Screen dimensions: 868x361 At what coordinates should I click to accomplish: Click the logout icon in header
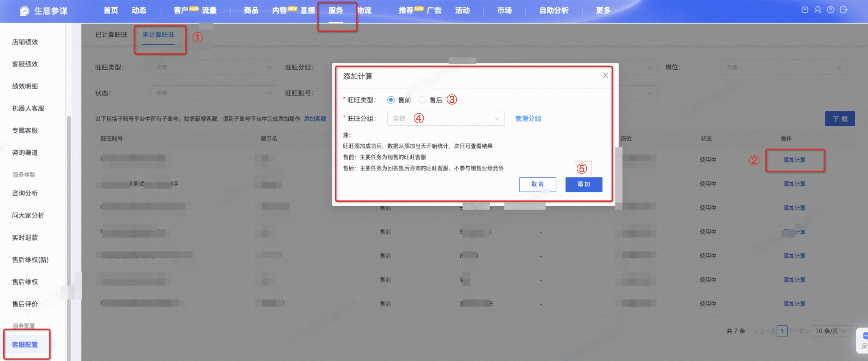[844, 10]
